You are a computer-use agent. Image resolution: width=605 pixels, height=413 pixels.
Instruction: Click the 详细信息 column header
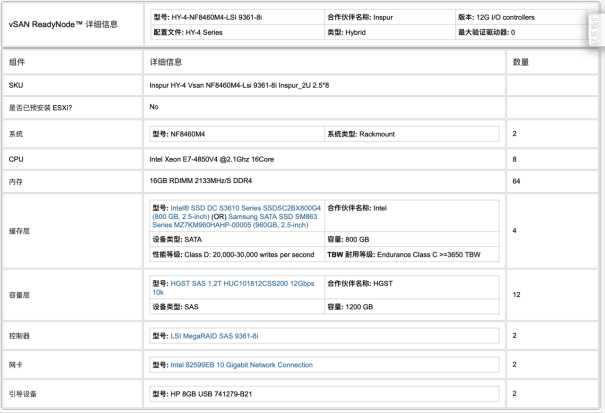click(x=166, y=62)
